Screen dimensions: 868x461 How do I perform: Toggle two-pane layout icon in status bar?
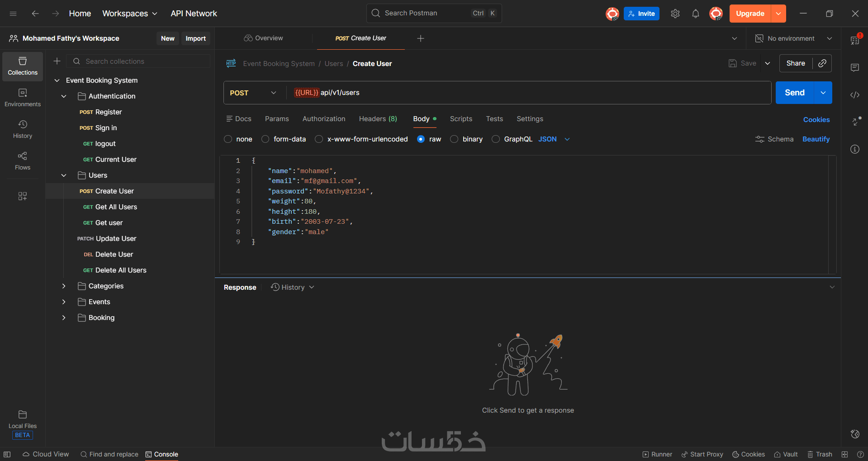(x=844, y=454)
